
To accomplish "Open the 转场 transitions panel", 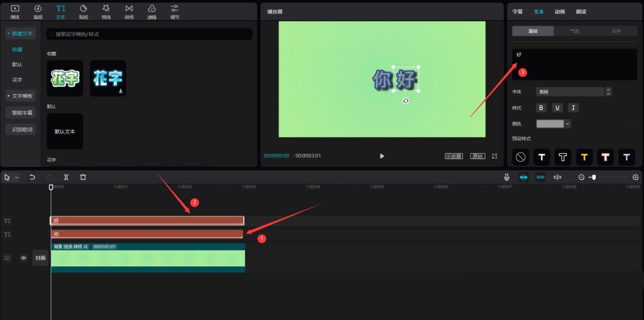I will (129, 10).
